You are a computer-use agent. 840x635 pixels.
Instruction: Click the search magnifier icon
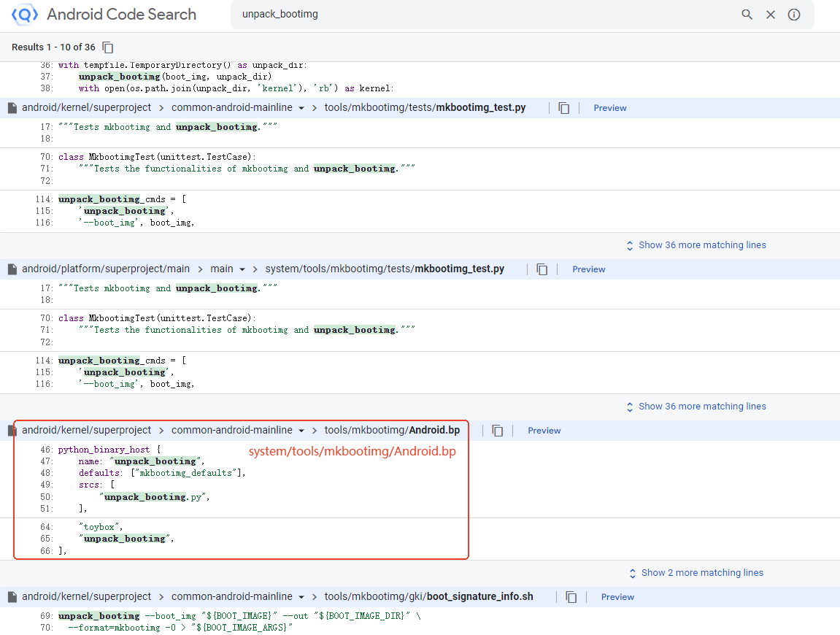747,15
